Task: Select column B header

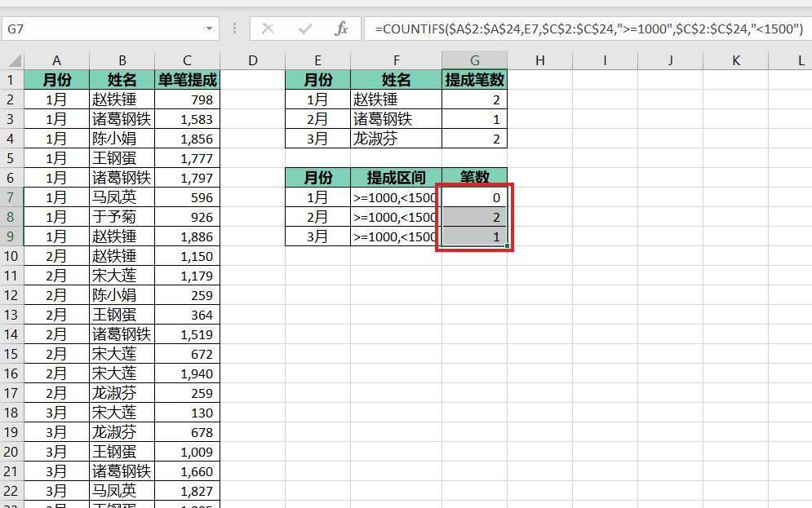Action: pos(122,60)
